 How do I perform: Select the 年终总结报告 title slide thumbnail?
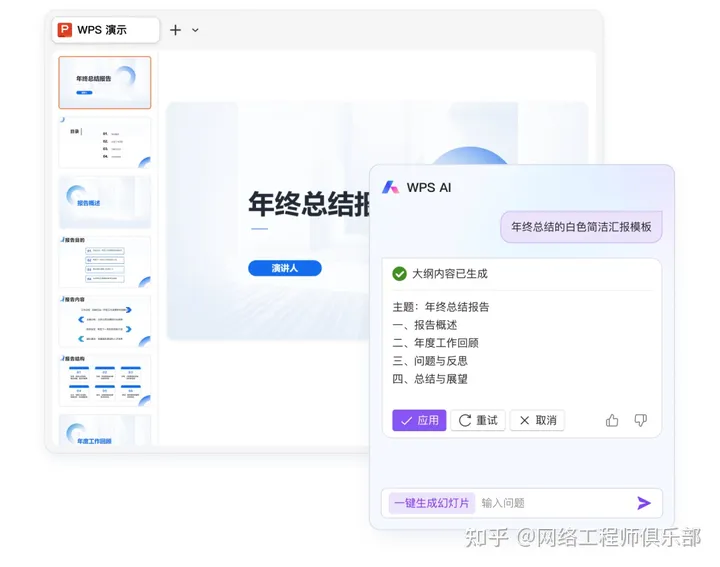pos(105,83)
